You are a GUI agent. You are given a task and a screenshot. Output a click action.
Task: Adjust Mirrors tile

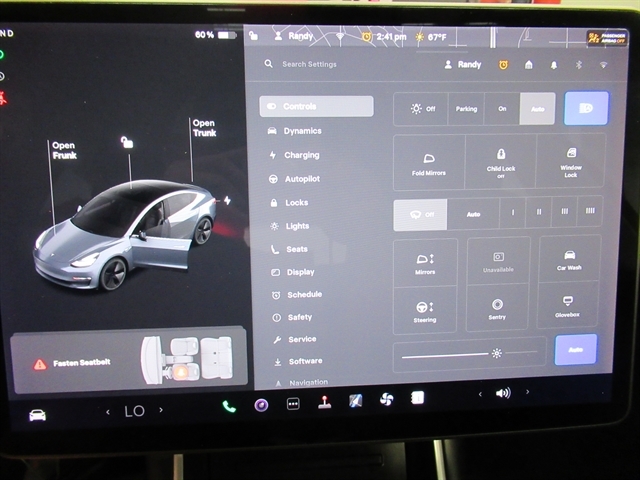pos(425,263)
